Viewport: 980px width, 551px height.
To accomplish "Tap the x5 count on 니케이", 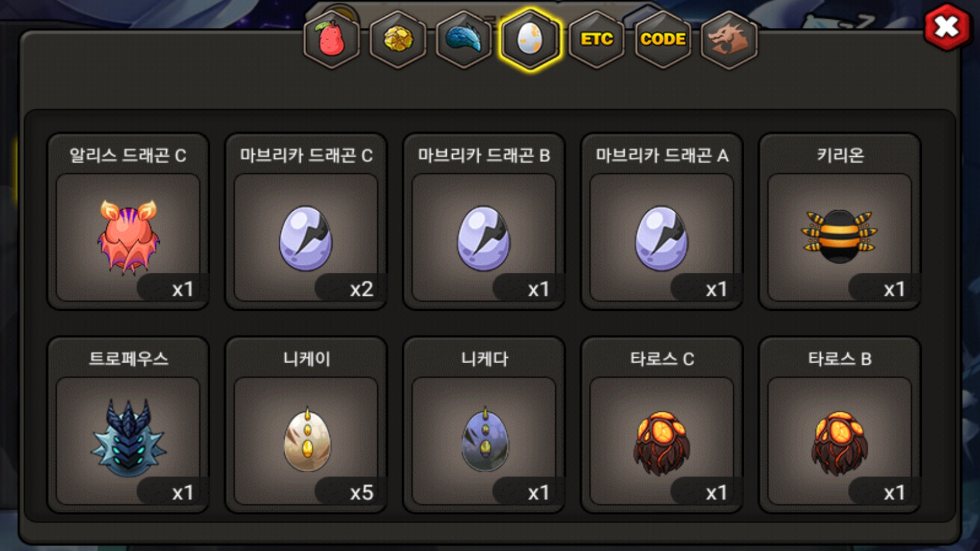I will [361, 493].
